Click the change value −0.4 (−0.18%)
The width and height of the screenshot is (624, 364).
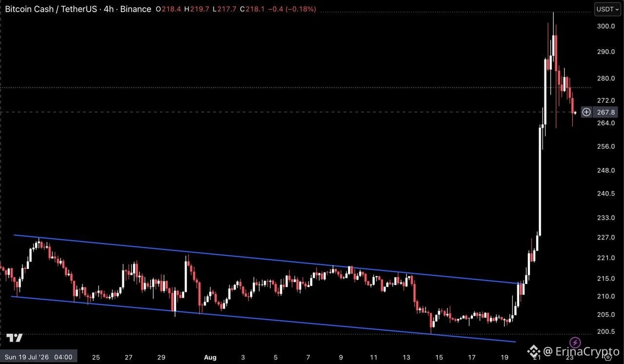[292, 9]
